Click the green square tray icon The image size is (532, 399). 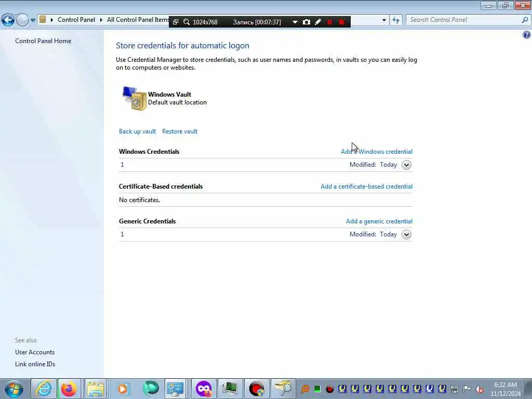point(317,389)
